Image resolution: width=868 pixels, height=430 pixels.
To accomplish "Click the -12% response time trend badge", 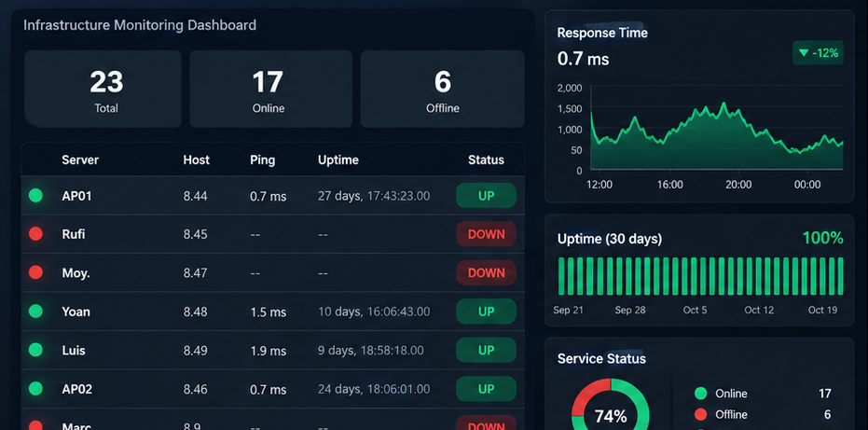I will click(x=819, y=53).
